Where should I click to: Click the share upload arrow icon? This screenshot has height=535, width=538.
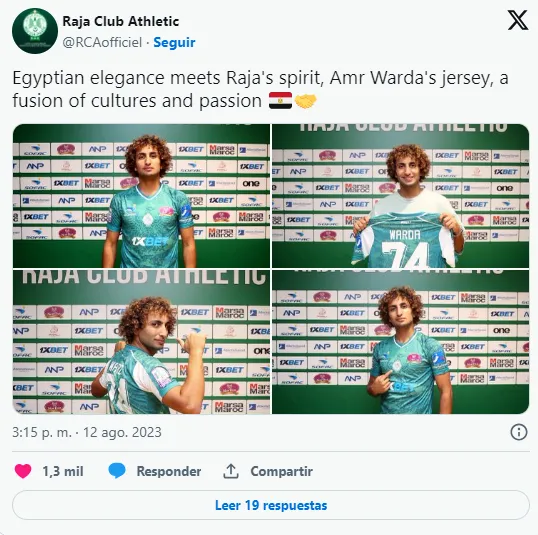coord(231,471)
